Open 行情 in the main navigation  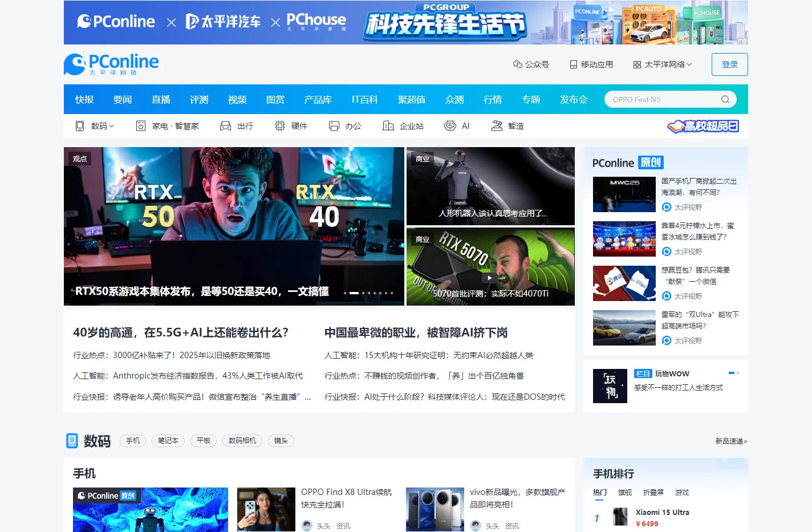click(493, 99)
